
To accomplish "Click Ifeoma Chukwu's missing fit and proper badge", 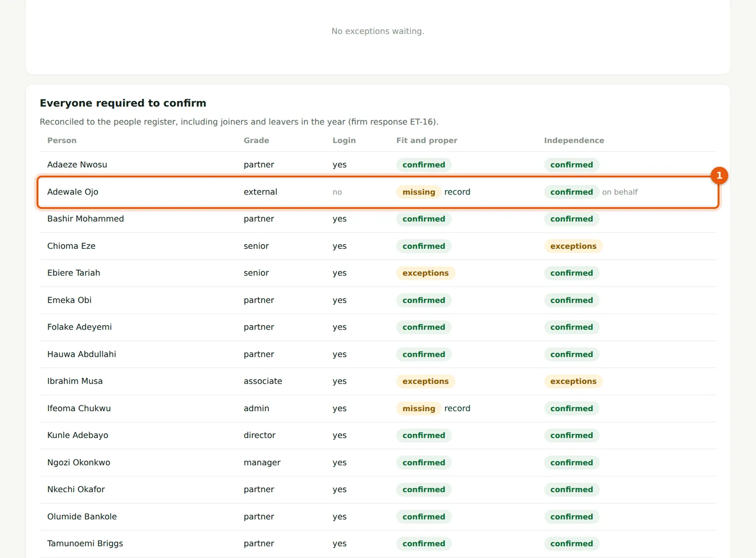I will coord(419,408).
